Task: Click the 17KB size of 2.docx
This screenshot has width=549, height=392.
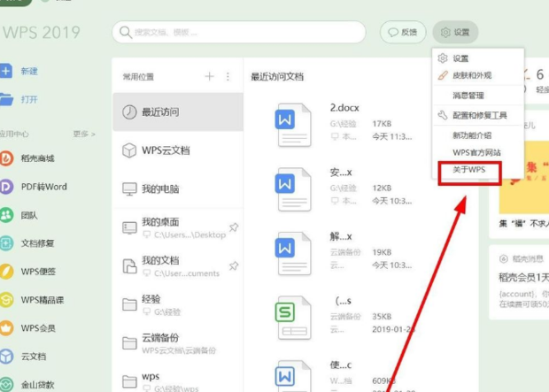Action: pos(382,124)
